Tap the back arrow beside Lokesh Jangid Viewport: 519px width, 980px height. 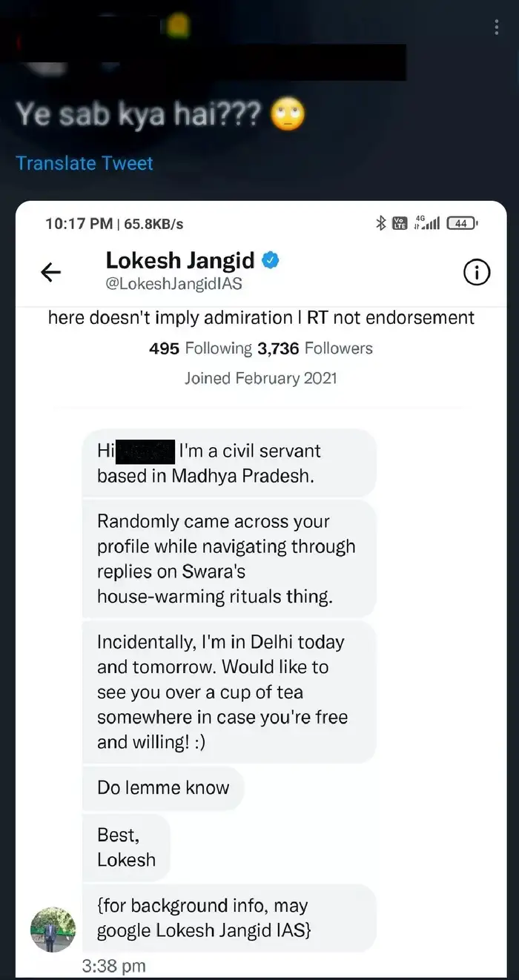tap(51, 273)
